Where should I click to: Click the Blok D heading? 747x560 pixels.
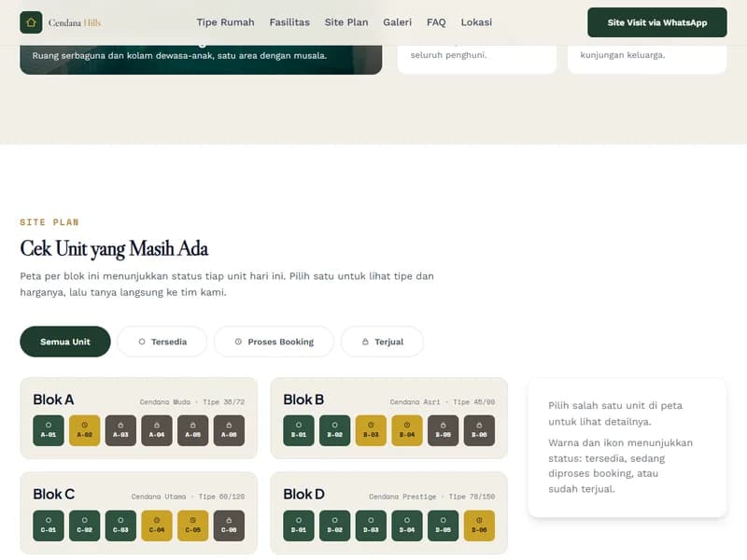coord(304,495)
